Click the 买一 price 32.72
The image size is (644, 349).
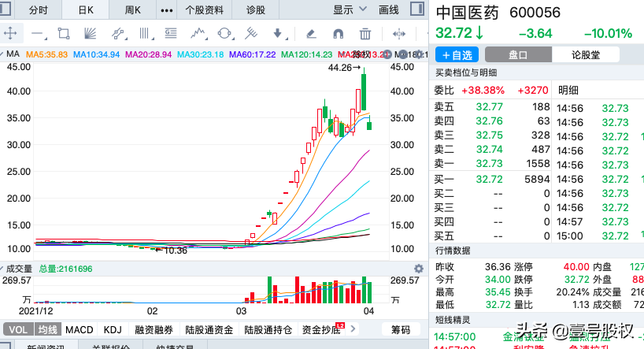click(x=489, y=180)
